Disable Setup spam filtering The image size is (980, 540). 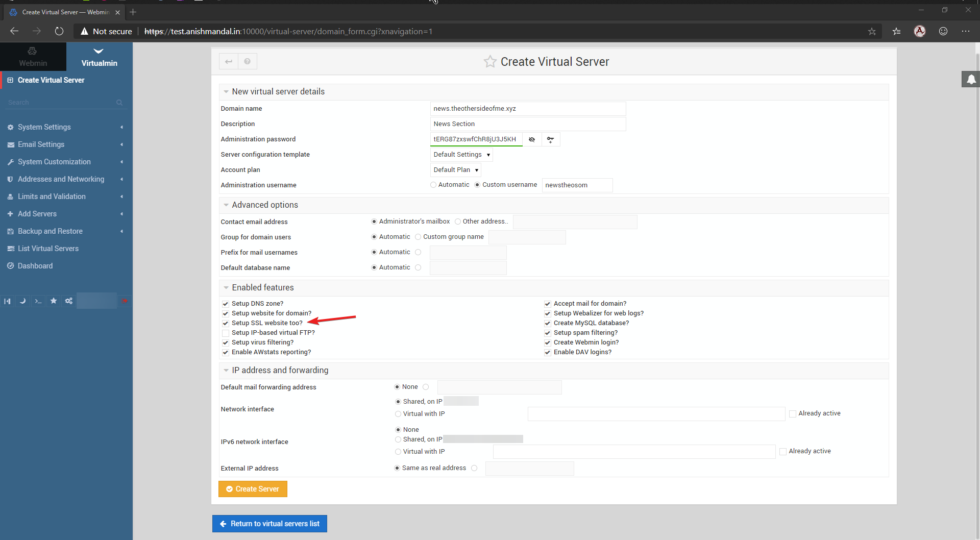[x=547, y=332]
